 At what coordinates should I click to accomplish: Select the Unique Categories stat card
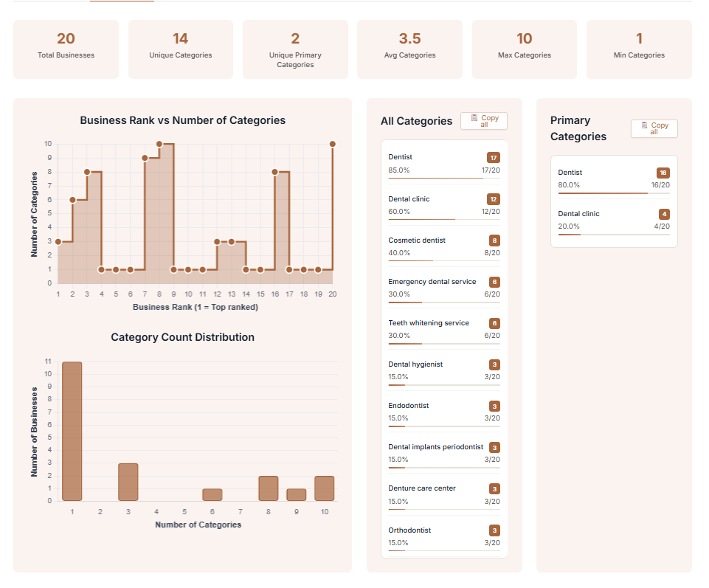pos(181,49)
